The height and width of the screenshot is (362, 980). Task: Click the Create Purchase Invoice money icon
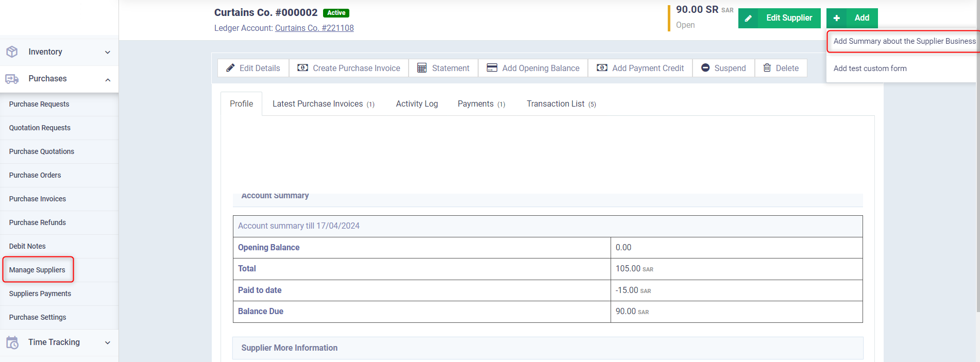(x=303, y=68)
